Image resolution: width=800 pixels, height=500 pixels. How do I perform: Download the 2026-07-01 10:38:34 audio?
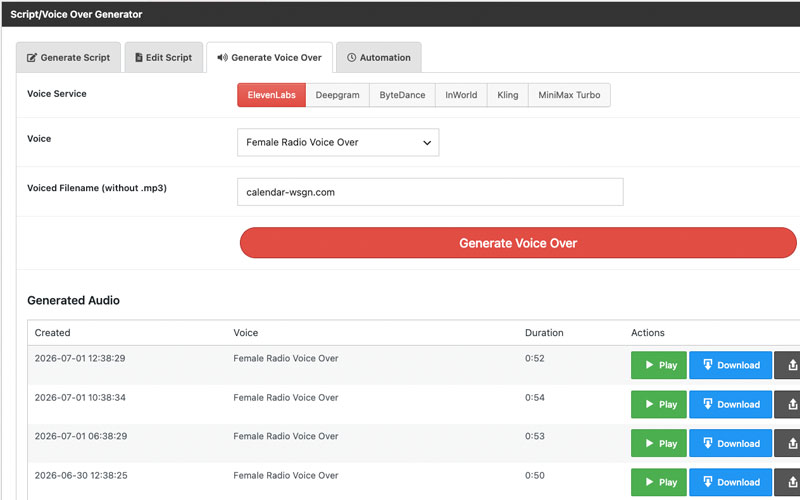tap(730, 404)
